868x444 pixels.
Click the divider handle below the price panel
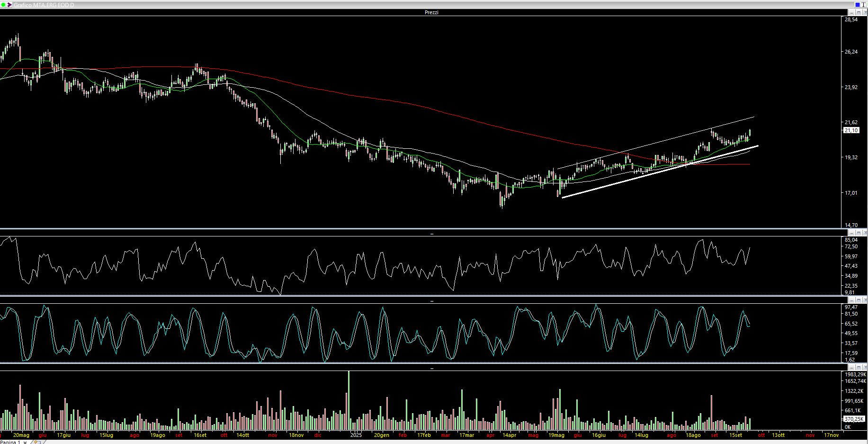pos(431,234)
